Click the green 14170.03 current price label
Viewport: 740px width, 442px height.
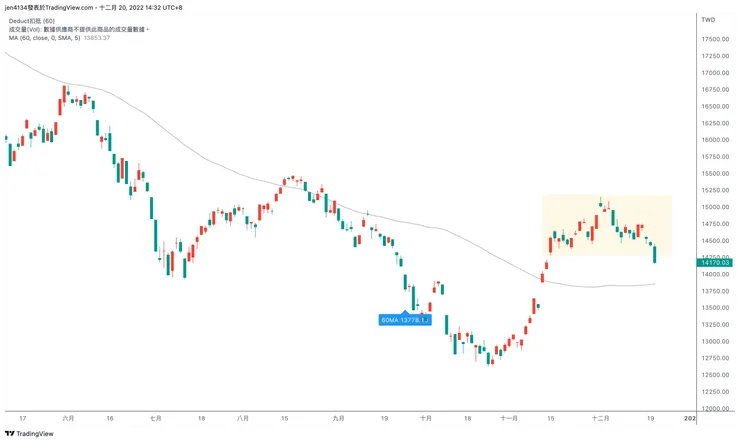tap(714, 263)
